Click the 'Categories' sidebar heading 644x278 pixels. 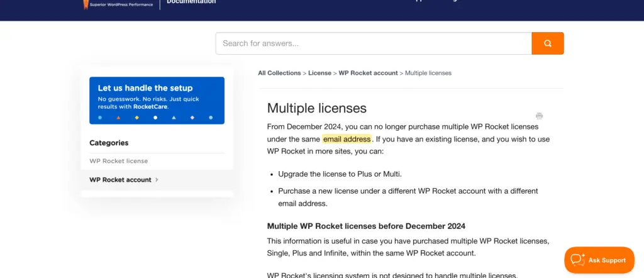109,143
